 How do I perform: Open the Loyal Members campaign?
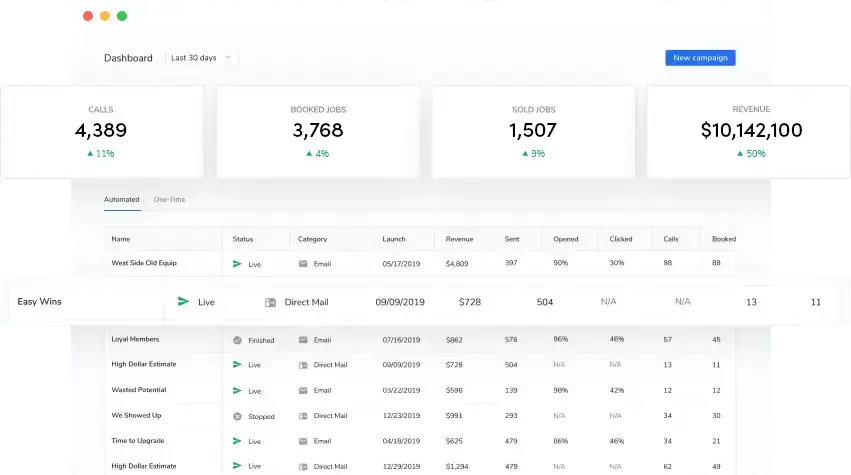click(x=135, y=339)
